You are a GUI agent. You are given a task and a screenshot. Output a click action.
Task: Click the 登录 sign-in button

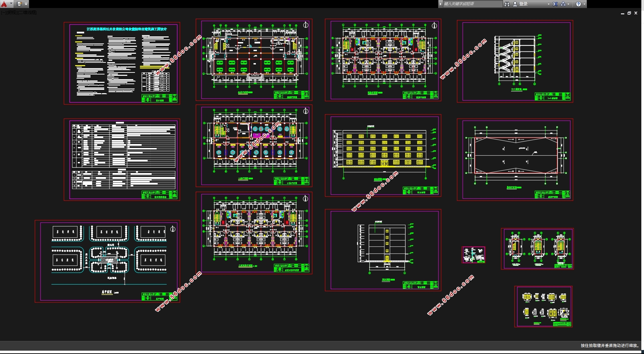[x=523, y=4]
